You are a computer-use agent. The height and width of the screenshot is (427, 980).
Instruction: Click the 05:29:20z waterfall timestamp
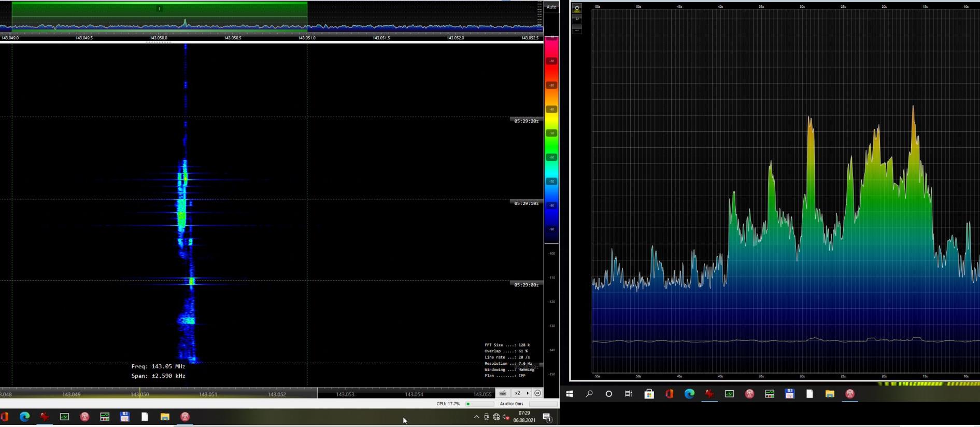coord(526,121)
